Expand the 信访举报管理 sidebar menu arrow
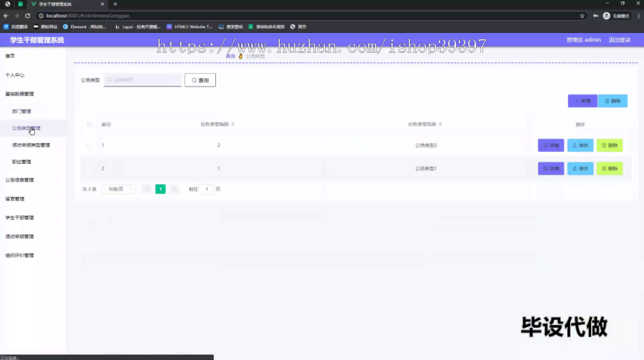Viewport: 644px width, 360px height. click(x=57, y=237)
